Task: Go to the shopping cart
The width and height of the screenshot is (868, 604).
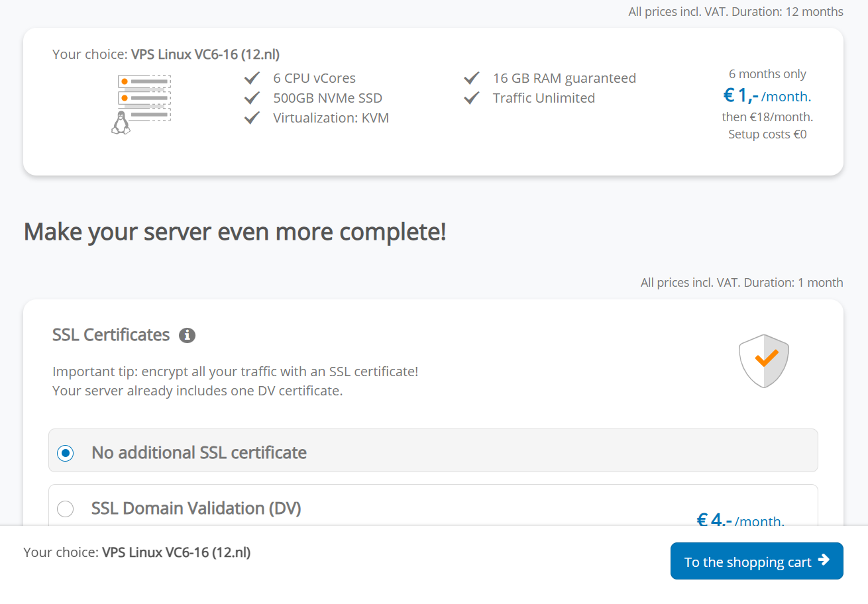Action: tap(757, 561)
